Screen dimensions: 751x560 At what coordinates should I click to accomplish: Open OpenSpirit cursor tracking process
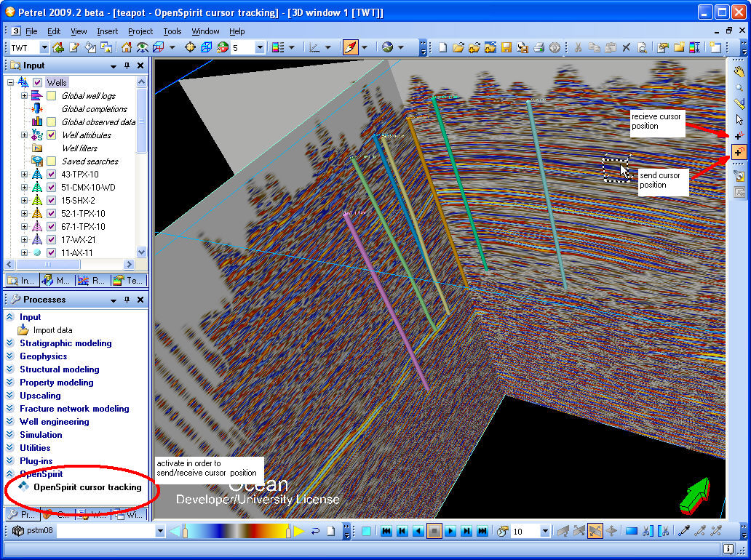point(87,487)
